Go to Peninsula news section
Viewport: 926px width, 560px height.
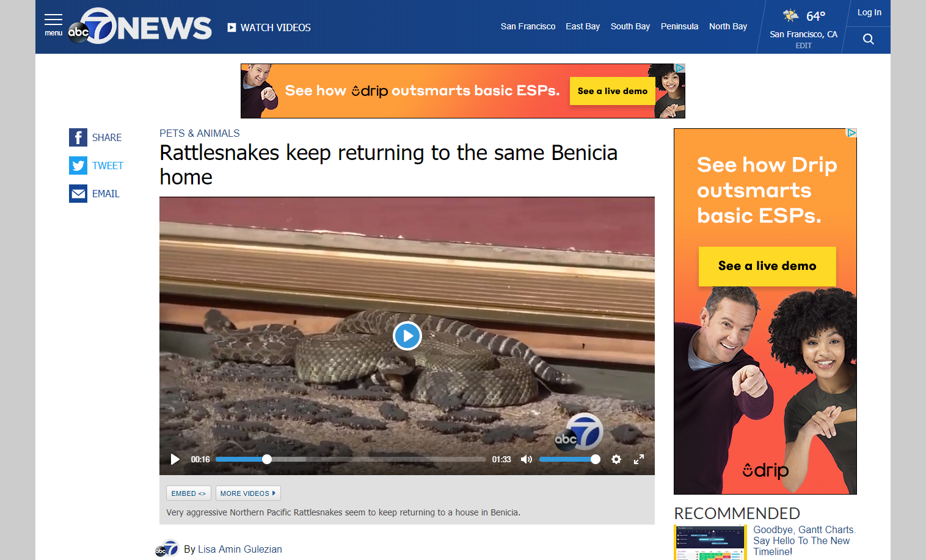(x=679, y=26)
